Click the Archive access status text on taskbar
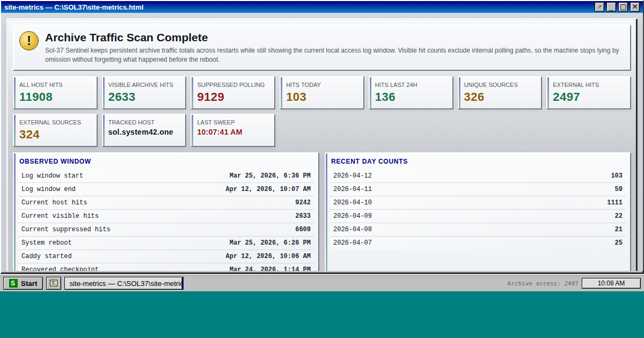 pos(543,283)
